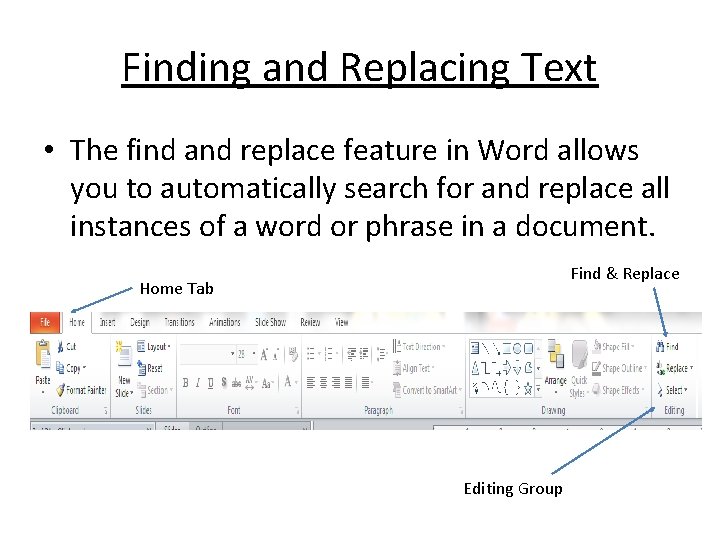
Task: Switch to the Insert tab
Action: (107, 322)
